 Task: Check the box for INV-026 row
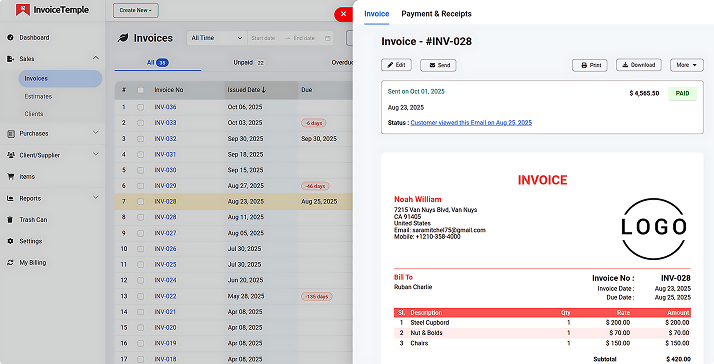tap(140, 249)
